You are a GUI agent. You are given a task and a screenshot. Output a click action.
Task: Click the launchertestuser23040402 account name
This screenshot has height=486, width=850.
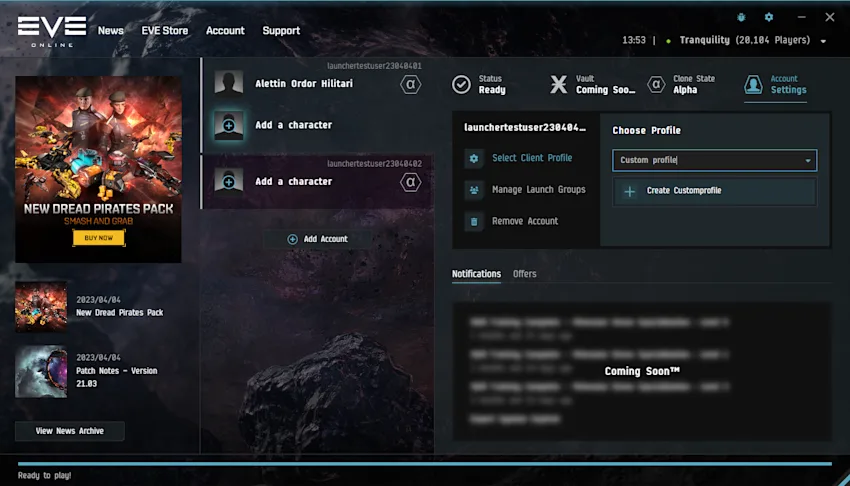[374, 163]
